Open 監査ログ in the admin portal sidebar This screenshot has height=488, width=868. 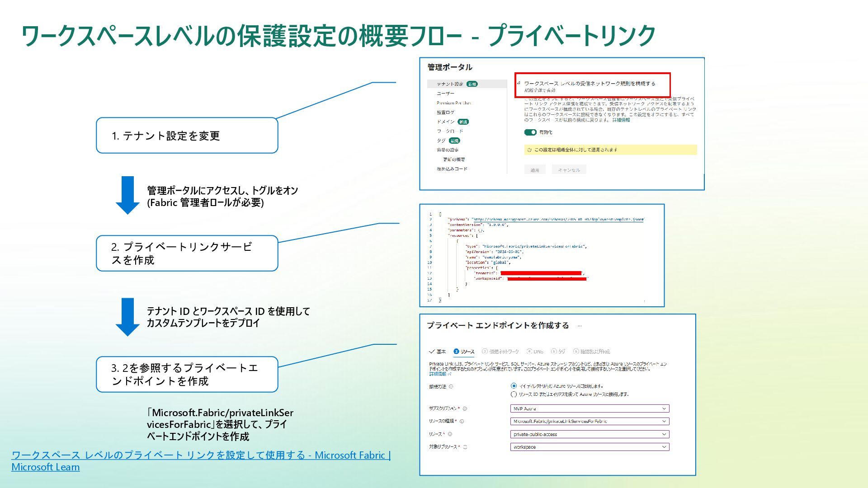tap(445, 113)
